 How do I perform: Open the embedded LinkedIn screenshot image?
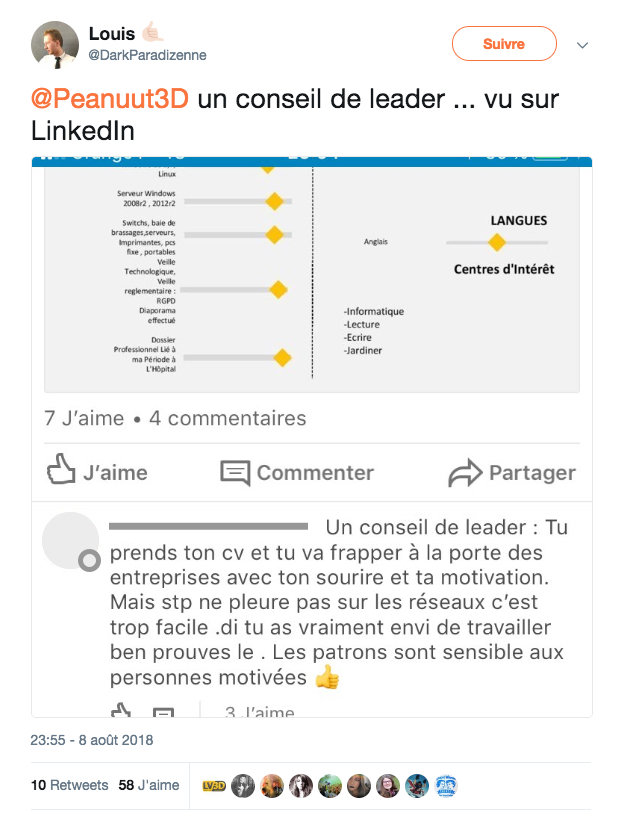[312, 274]
